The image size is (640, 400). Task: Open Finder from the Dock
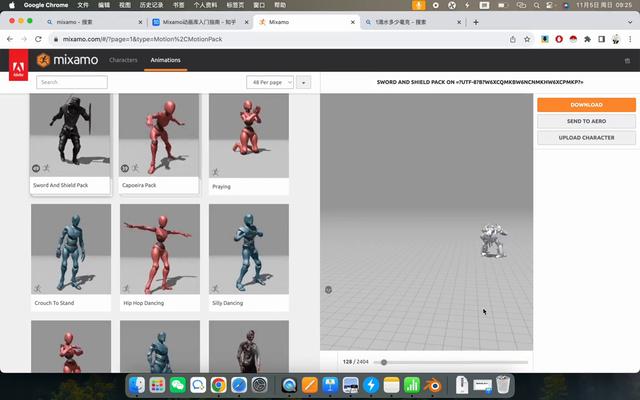click(x=137, y=385)
